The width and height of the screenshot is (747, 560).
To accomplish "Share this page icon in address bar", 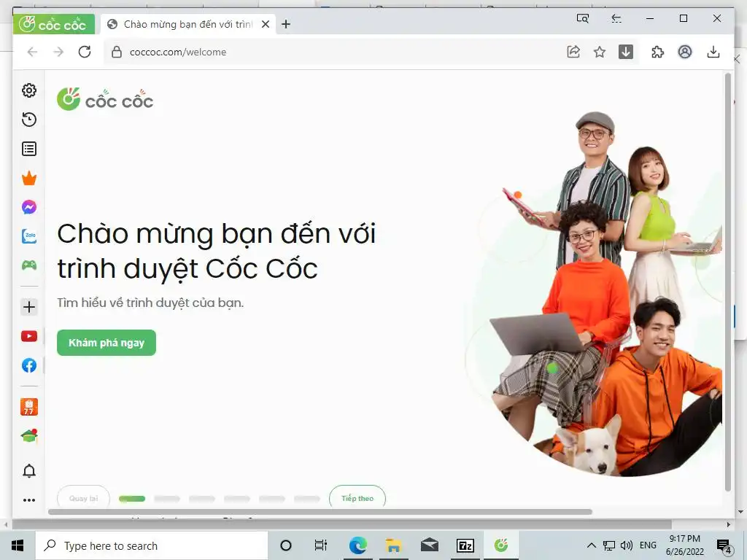I will [x=573, y=52].
